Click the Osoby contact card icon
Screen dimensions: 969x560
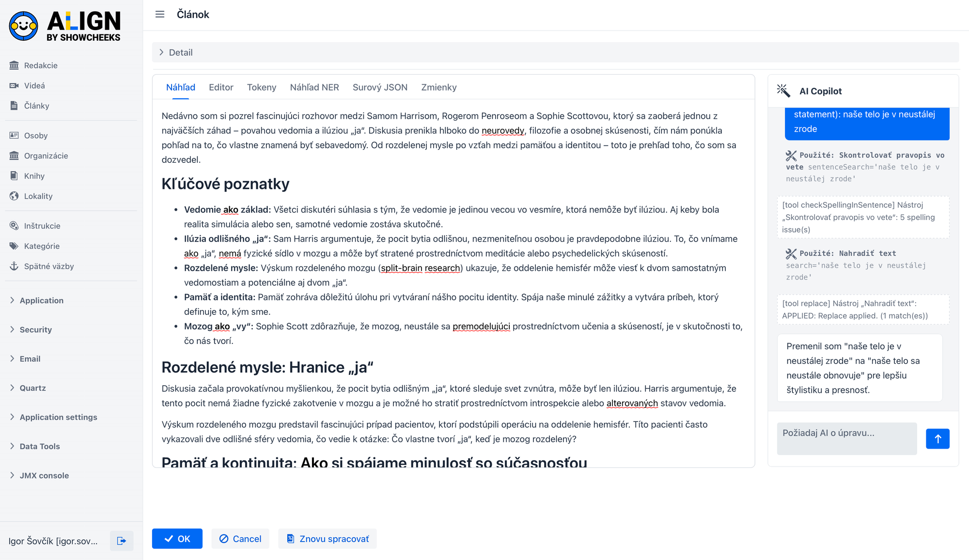click(14, 136)
